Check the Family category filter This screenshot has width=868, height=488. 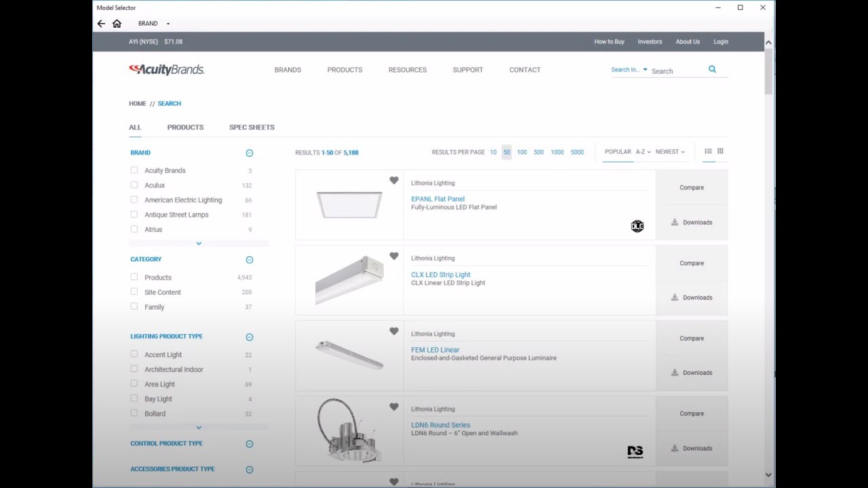tap(134, 306)
